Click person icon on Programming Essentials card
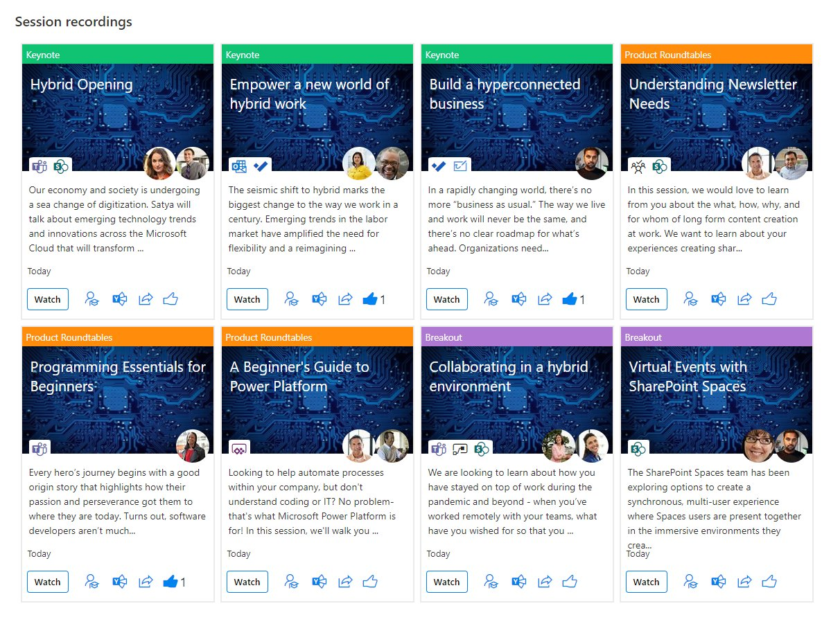840x624 pixels. pyautogui.click(x=92, y=582)
